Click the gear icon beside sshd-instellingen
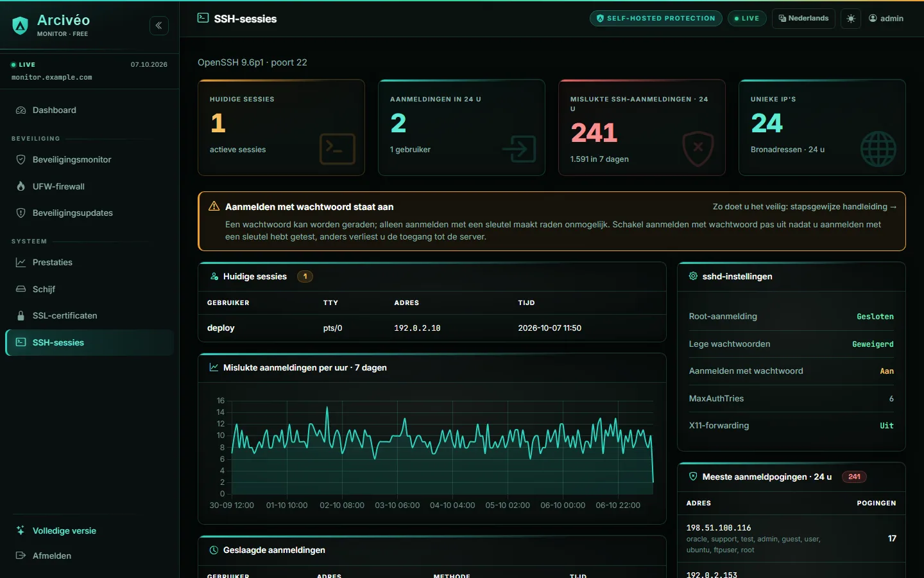This screenshot has width=924, height=578. coord(693,277)
